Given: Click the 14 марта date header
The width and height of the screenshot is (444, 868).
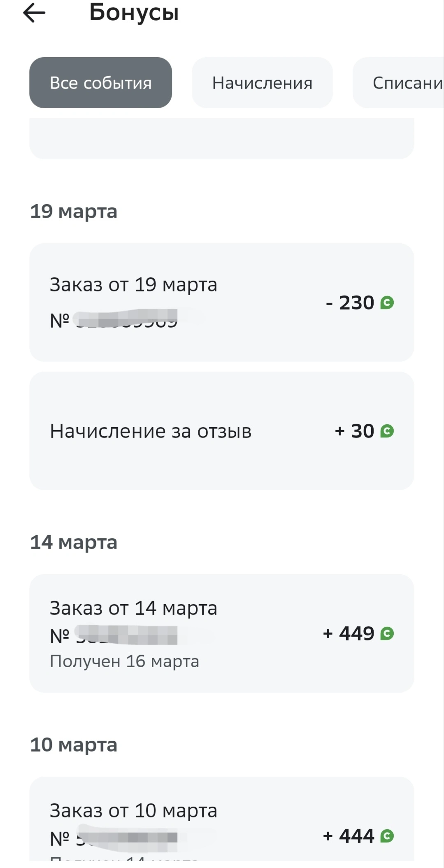Looking at the screenshot, I should coord(74,542).
